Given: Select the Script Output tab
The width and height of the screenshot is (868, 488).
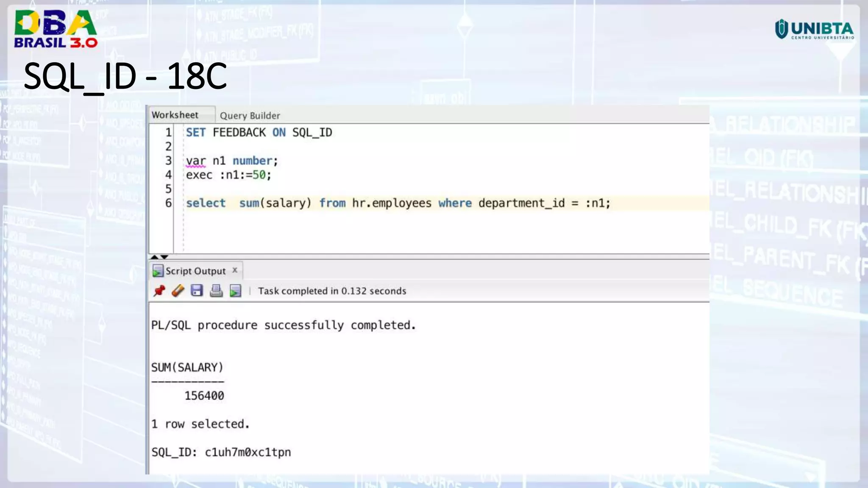Looking at the screenshot, I should (x=195, y=271).
